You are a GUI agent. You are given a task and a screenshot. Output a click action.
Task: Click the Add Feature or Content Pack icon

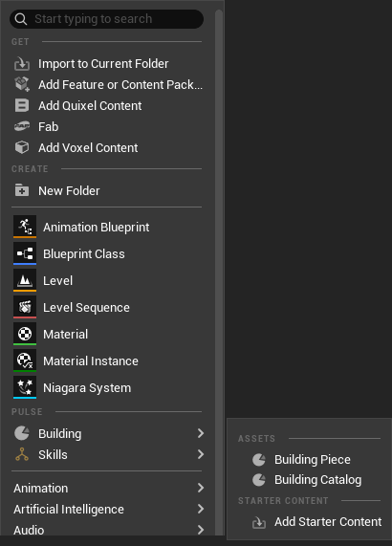click(22, 84)
